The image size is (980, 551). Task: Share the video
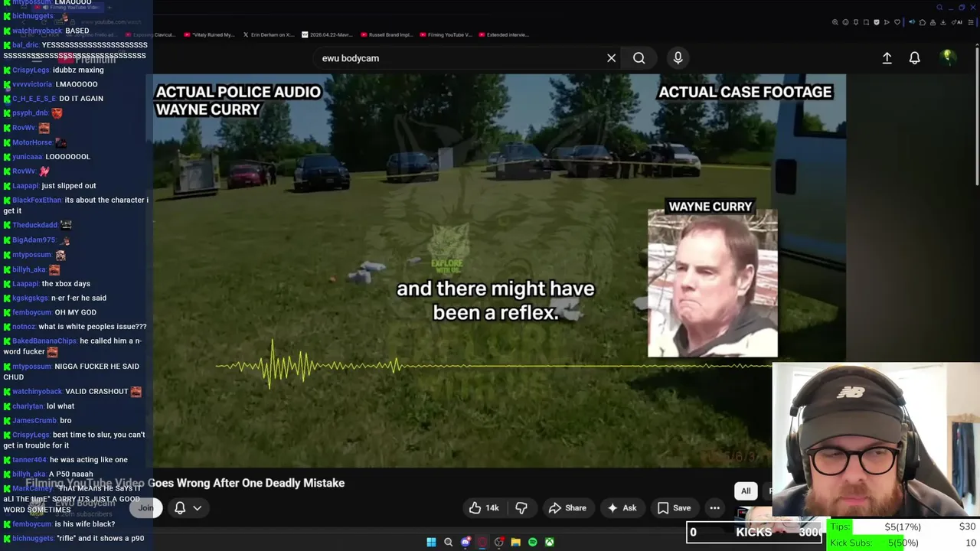[x=567, y=507]
